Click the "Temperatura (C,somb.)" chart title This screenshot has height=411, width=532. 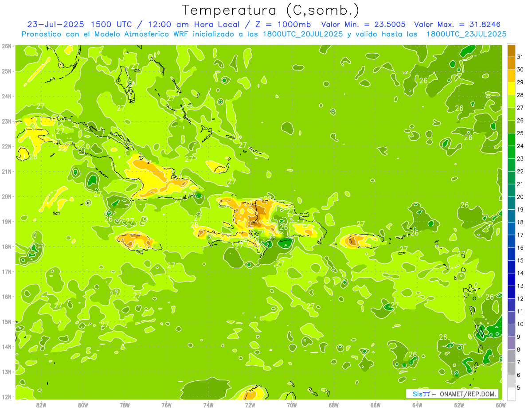tap(271, 10)
